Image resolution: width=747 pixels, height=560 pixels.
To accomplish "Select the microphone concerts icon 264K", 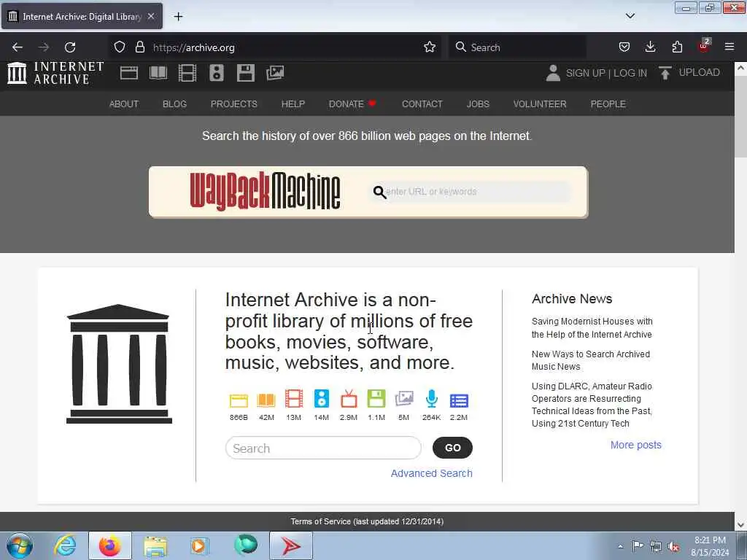I will 432,399.
